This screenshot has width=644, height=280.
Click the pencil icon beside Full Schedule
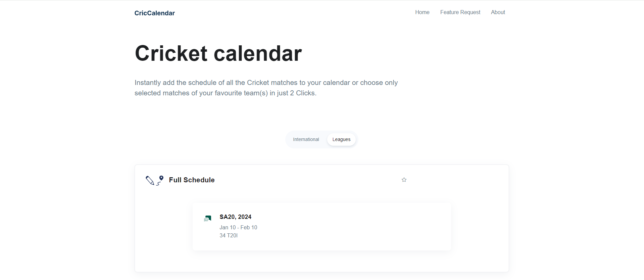point(150,180)
